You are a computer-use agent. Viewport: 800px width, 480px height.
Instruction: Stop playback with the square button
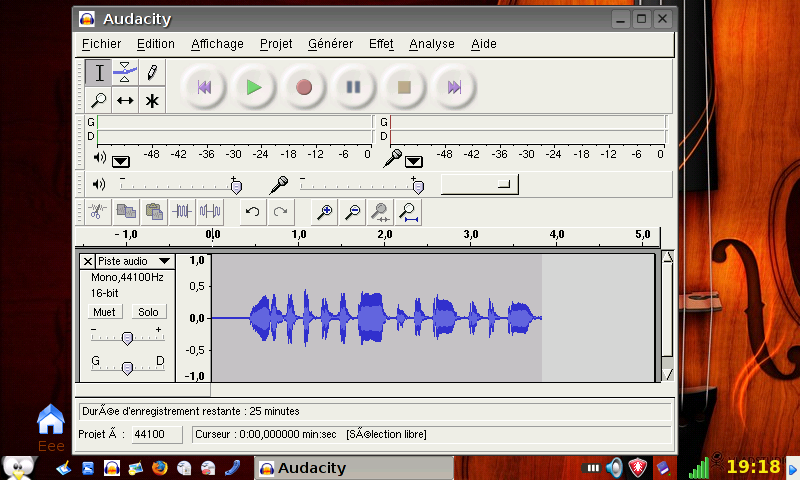pos(404,87)
